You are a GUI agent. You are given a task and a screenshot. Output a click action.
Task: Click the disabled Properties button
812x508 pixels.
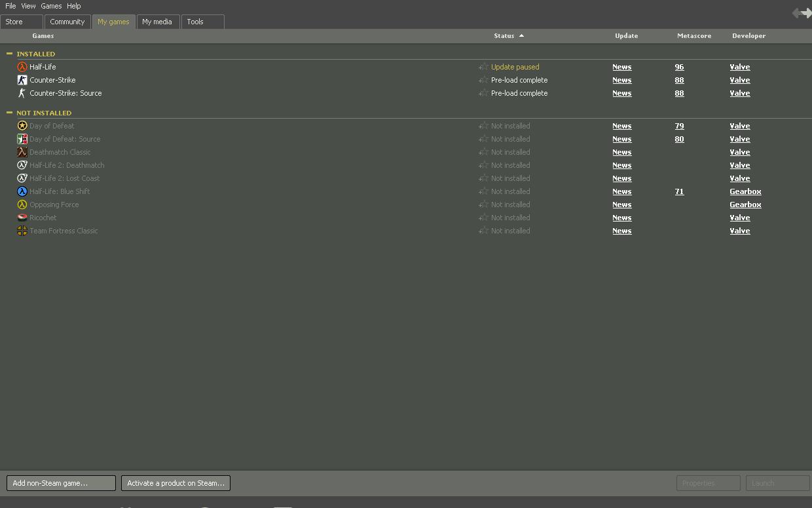[x=708, y=483]
